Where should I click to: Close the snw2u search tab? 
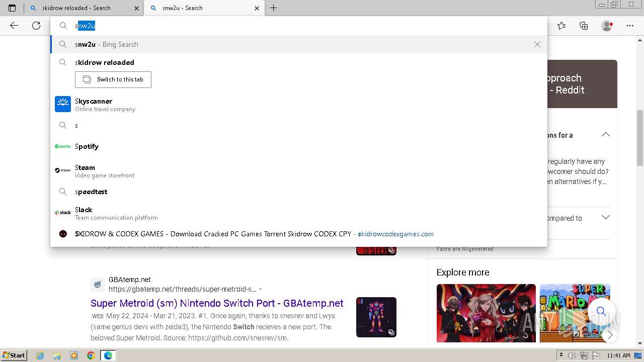click(x=257, y=8)
